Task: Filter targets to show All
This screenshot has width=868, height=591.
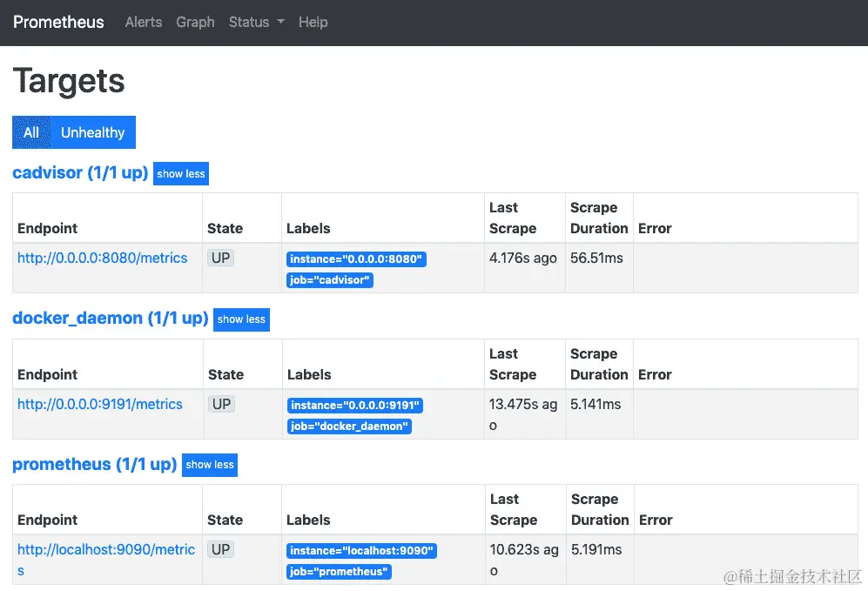Action: pos(31,132)
